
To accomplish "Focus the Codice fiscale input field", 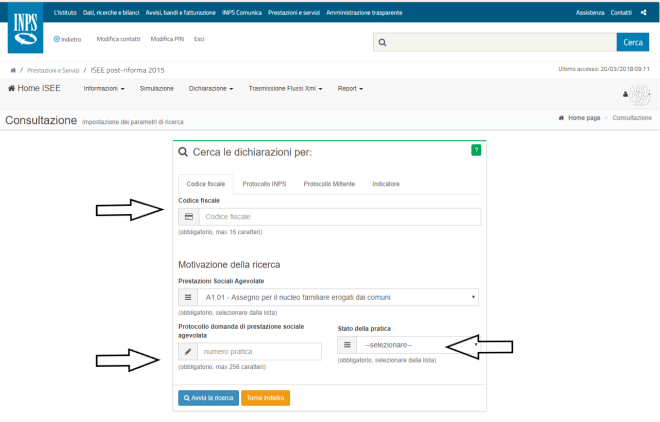I will 338,217.
